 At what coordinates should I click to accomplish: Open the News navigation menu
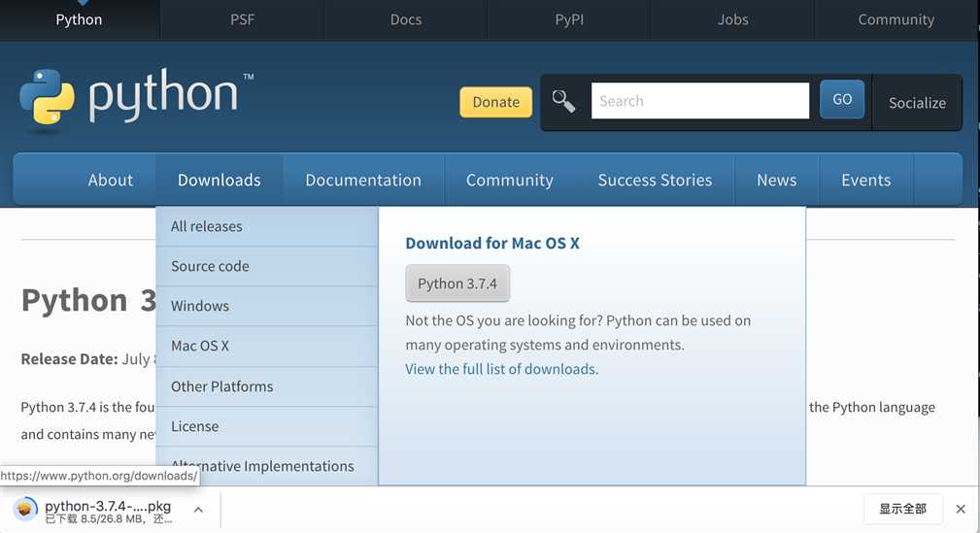[777, 180]
